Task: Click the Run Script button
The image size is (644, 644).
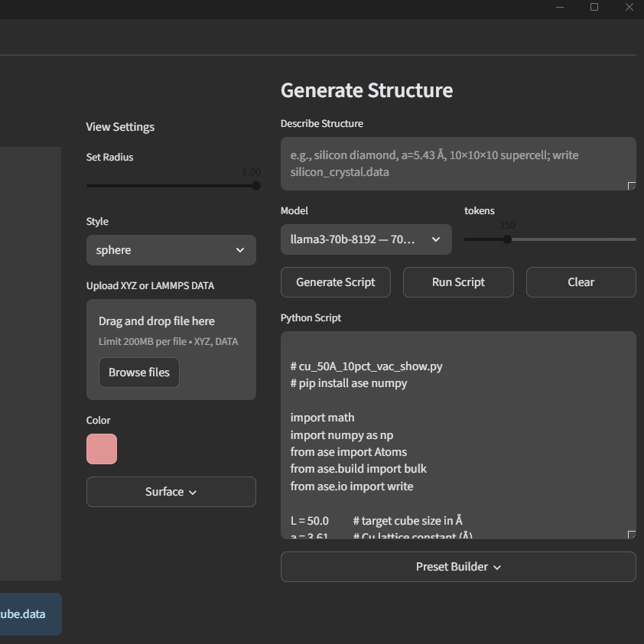Action: [x=458, y=282]
